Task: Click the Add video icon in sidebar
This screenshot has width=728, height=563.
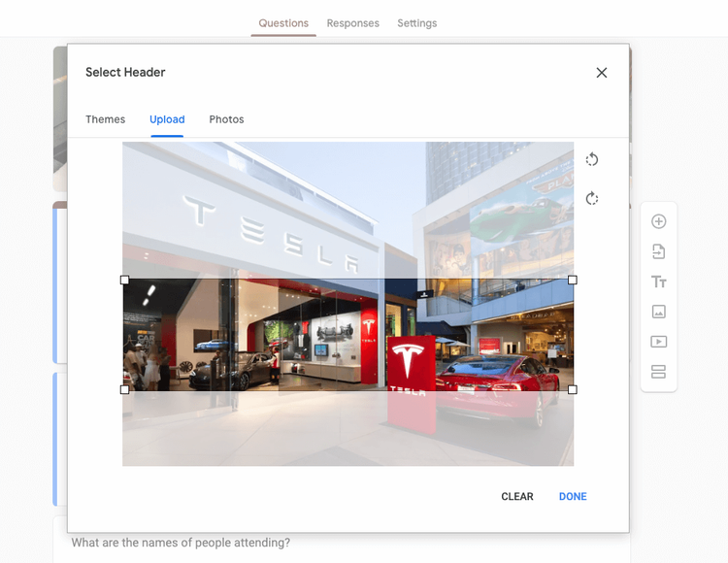Action: pyautogui.click(x=658, y=342)
